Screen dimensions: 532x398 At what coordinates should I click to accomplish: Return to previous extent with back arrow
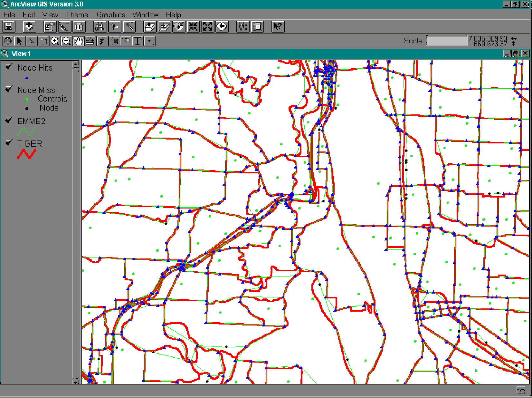[222, 26]
